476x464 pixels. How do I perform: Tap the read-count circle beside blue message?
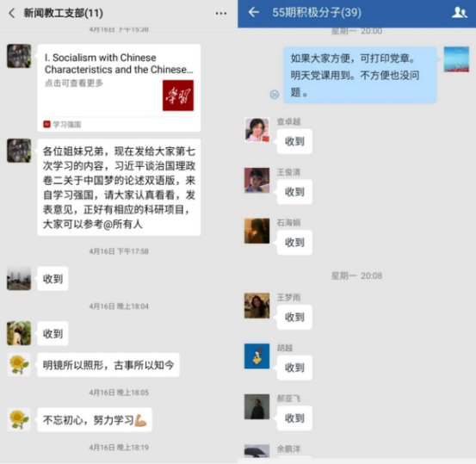tap(275, 95)
